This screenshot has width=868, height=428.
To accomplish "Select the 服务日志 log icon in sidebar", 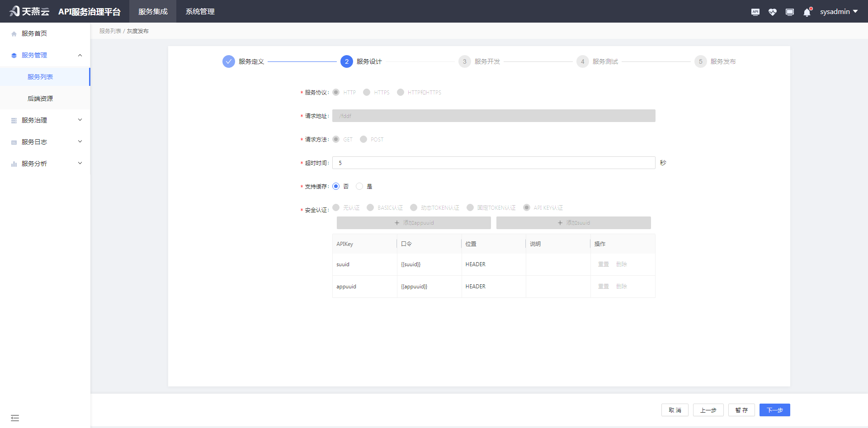I will click(13, 141).
